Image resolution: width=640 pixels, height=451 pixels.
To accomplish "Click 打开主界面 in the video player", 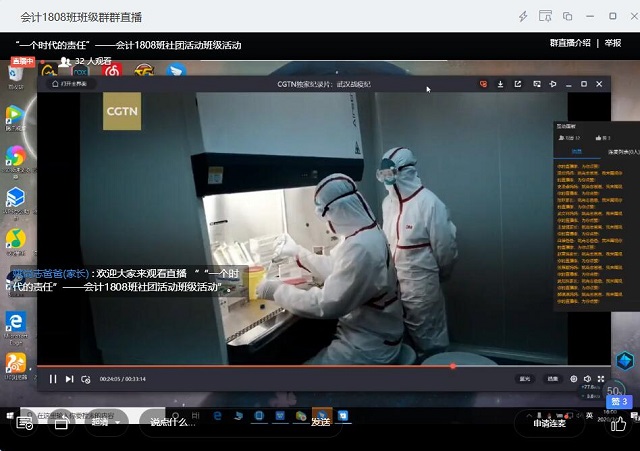I will [70, 84].
